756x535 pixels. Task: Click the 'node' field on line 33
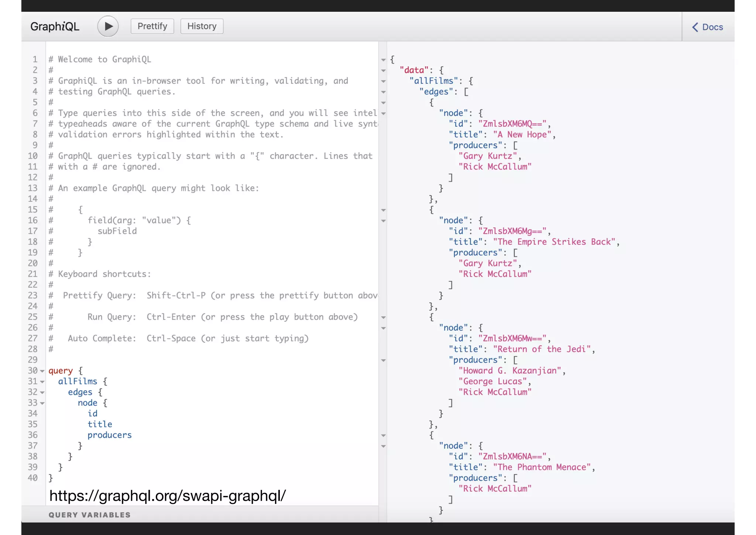87,403
